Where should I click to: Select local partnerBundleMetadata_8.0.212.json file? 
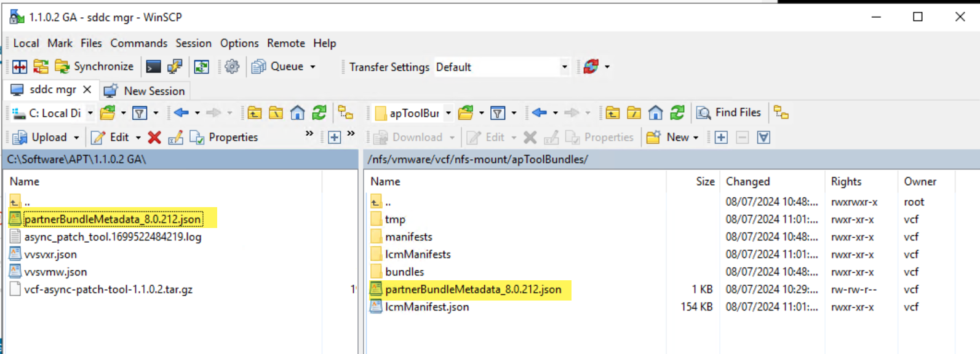[113, 219]
